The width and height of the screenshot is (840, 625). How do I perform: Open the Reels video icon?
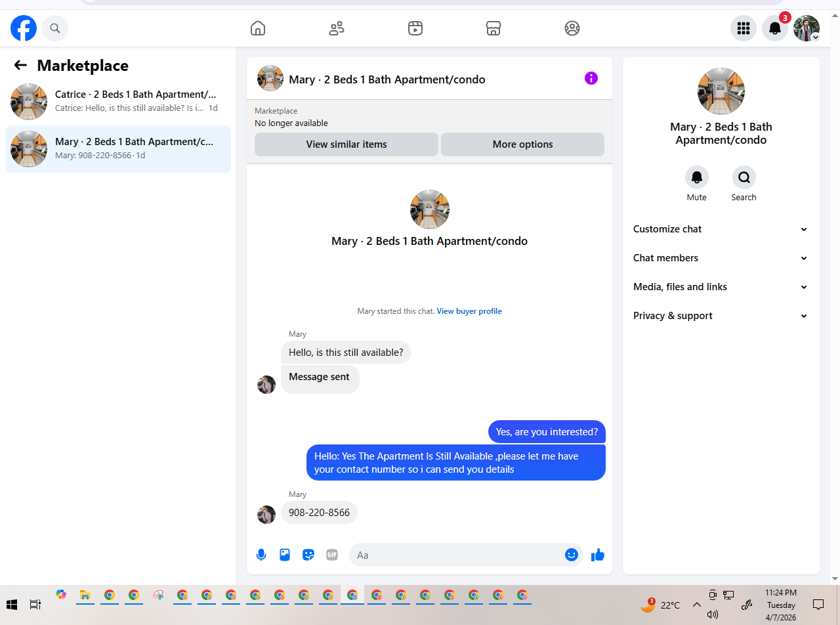click(415, 28)
